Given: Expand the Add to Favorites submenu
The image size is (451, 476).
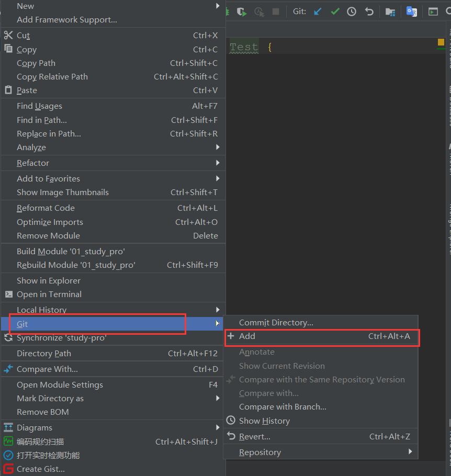Looking at the screenshot, I should (x=114, y=179).
